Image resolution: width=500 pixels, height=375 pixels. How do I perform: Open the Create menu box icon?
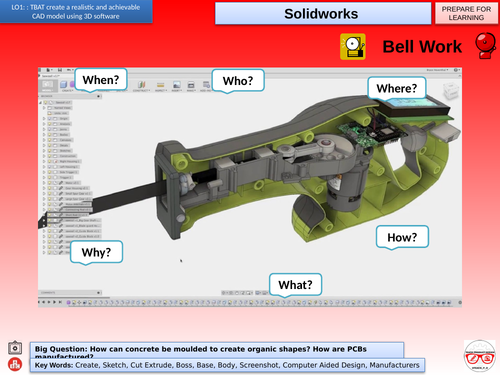point(64,85)
